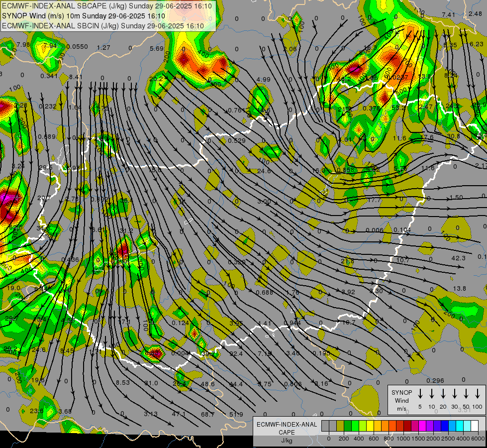Click the SYNOP wind 10 m/s legend arrow

click(x=432, y=394)
